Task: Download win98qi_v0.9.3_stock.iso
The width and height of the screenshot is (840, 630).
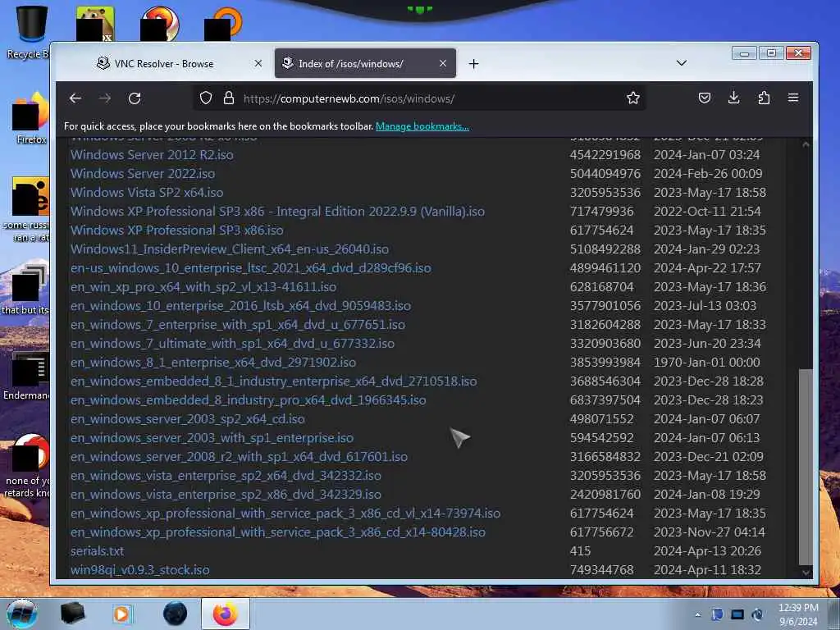Action: point(139,570)
